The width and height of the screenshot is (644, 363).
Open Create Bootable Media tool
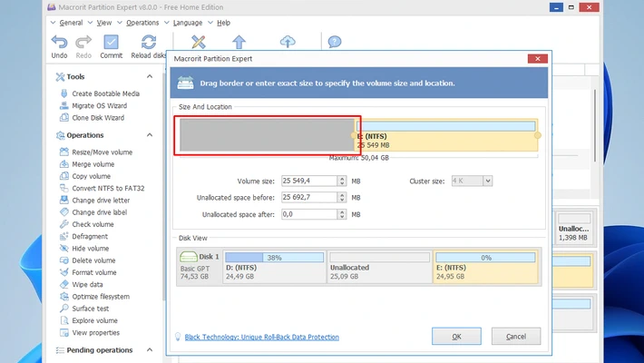tap(100, 93)
